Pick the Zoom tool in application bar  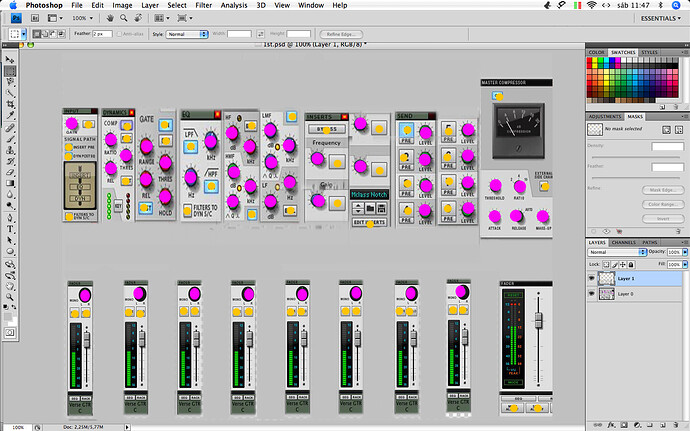pos(124,18)
